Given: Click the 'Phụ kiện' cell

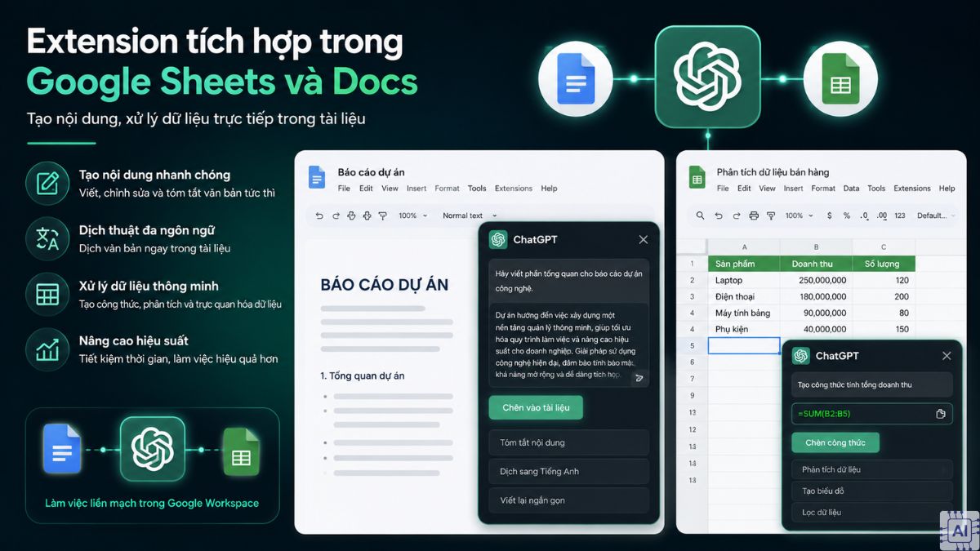Looking at the screenshot, I should click(744, 329).
